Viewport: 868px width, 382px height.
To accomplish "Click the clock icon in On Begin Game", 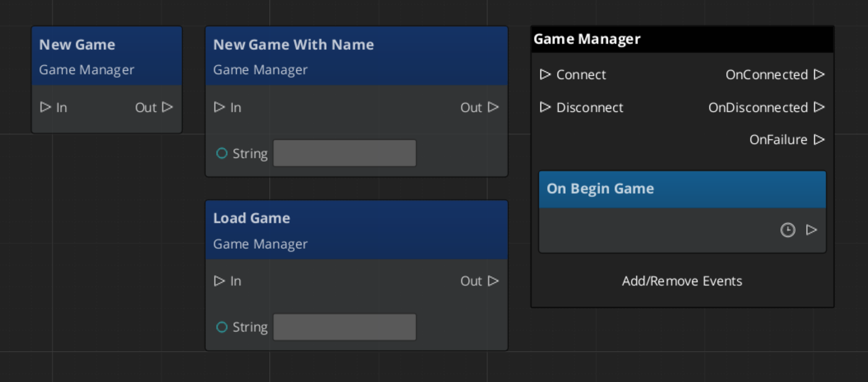I will 787,230.
